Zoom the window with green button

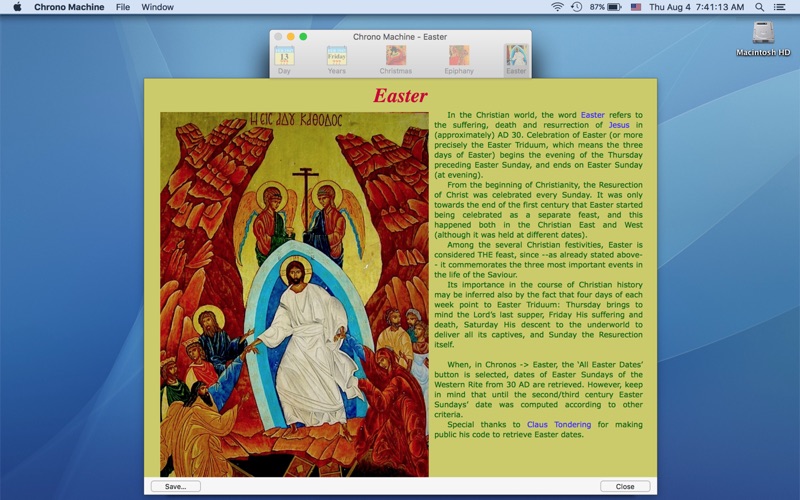point(303,37)
